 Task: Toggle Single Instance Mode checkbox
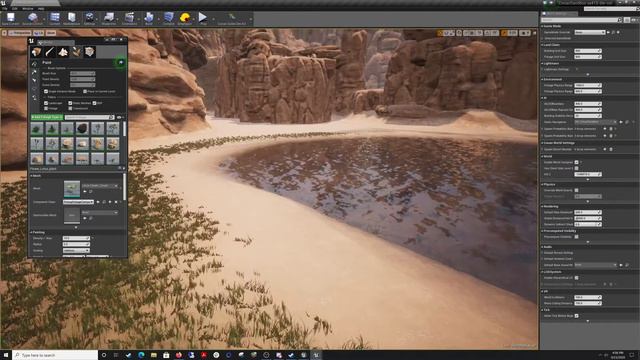click(x=46, y=91)
